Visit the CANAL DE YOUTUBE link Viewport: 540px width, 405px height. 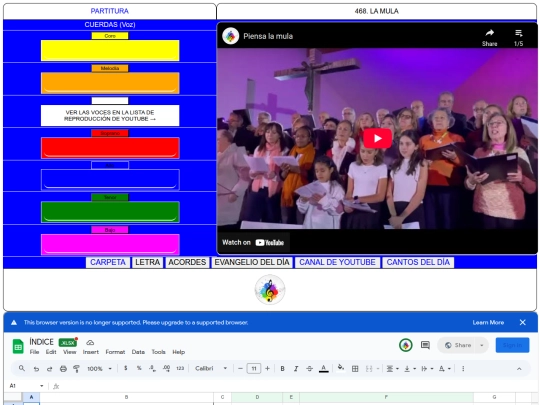point(337,262)
